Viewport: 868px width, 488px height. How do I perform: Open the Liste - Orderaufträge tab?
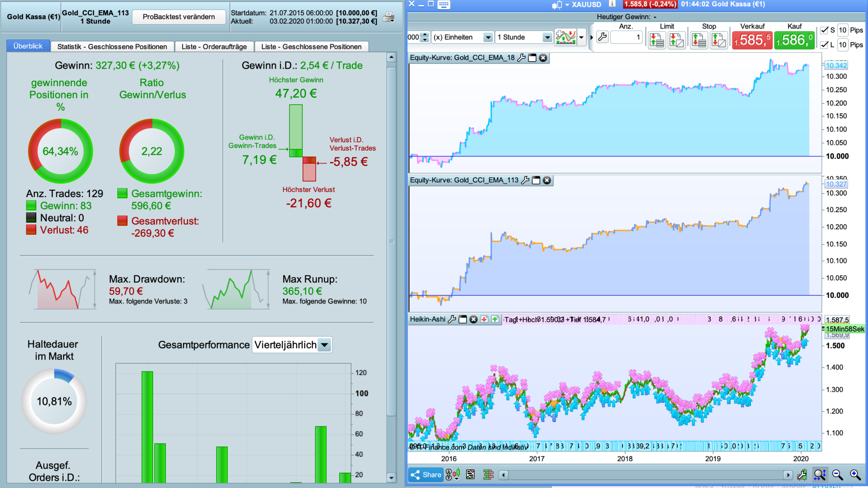(x=214, y=47)
